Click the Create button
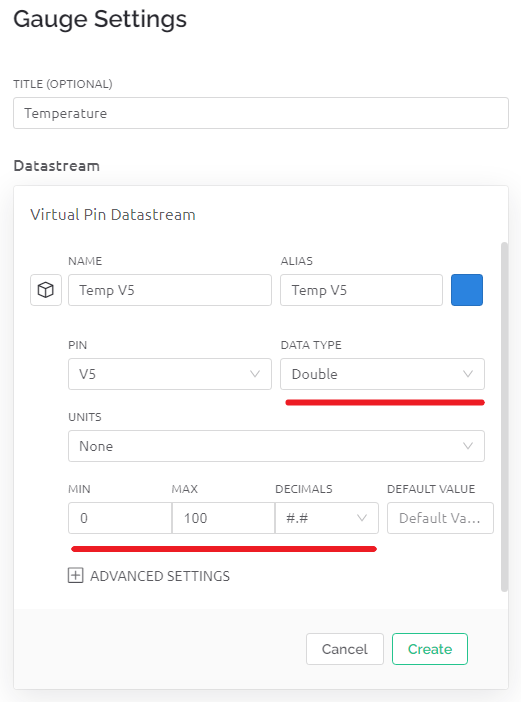 tap(430, 649)
